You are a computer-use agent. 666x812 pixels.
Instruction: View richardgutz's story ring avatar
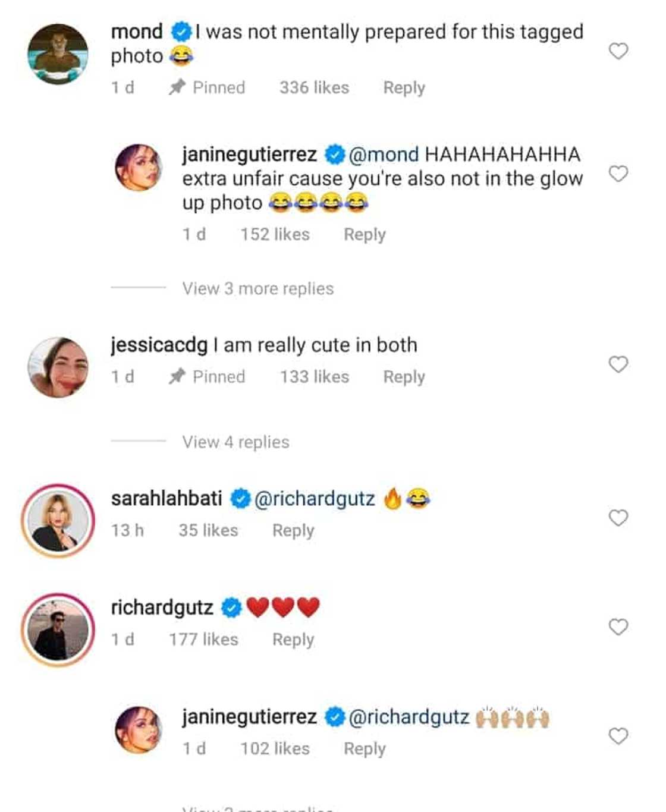58,630
